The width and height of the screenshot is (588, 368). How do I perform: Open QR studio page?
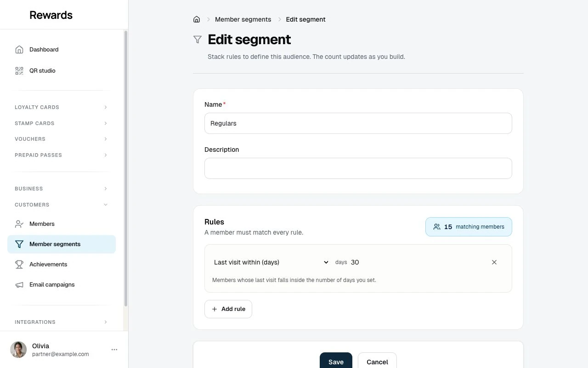[x=62, y=71]
